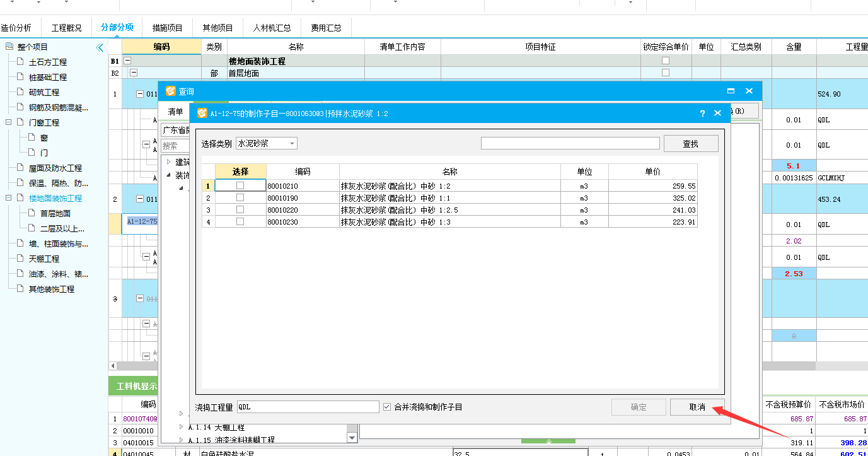The width and height of the screenshot is (868, 456).
Task: Click the file icon beside 屋面及防水工程
Action: pyautogui.click(x=20, y=168)
